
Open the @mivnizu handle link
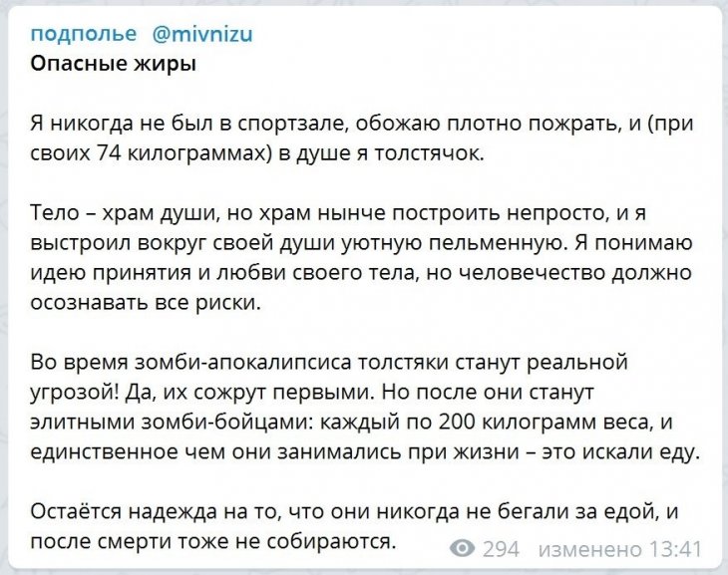point(202,34)
